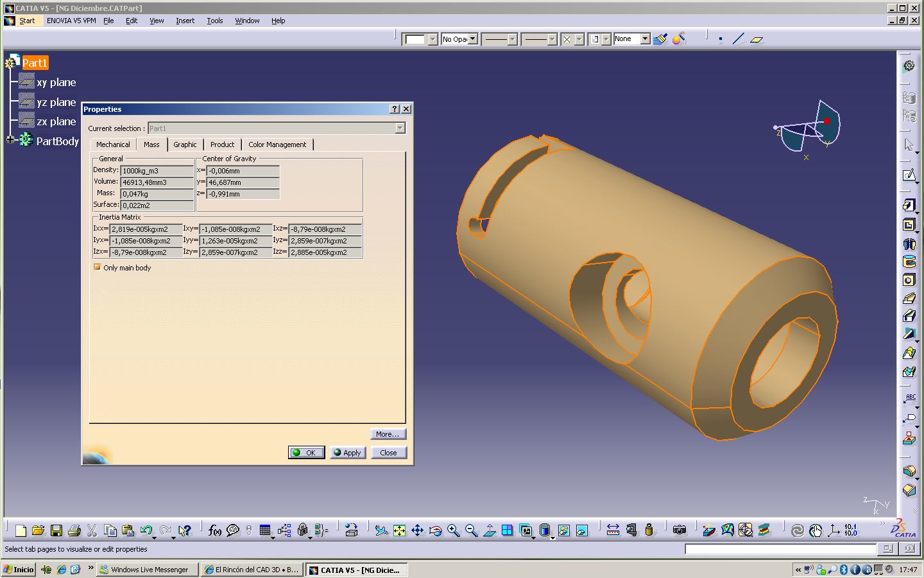
Task: Select the Groove tool icon
Action: (909, 261)
